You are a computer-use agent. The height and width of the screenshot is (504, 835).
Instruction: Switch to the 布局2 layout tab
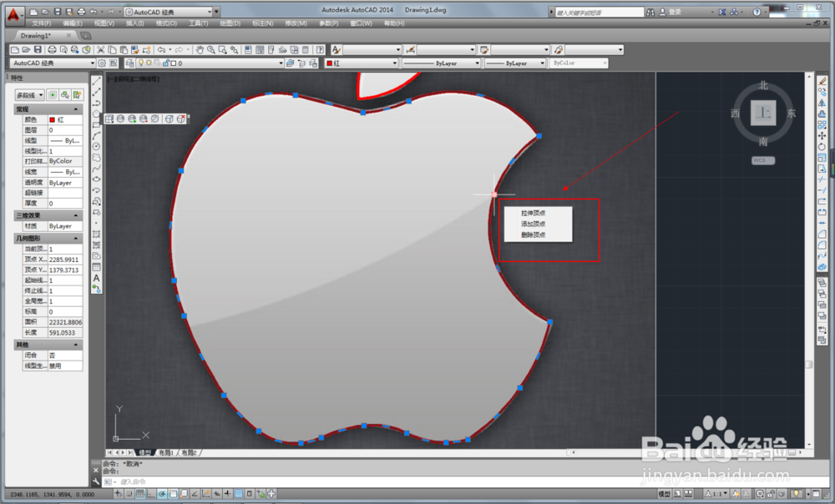[189, 452]
